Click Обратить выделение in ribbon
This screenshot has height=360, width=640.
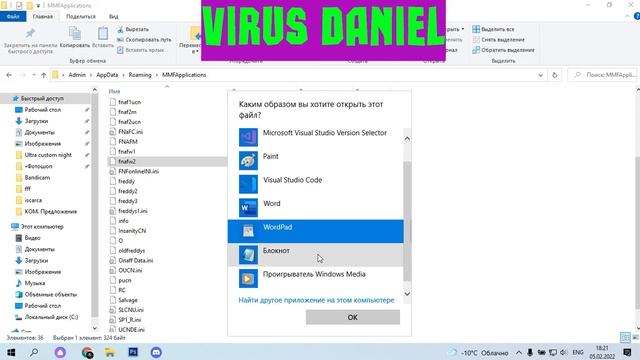503,50
